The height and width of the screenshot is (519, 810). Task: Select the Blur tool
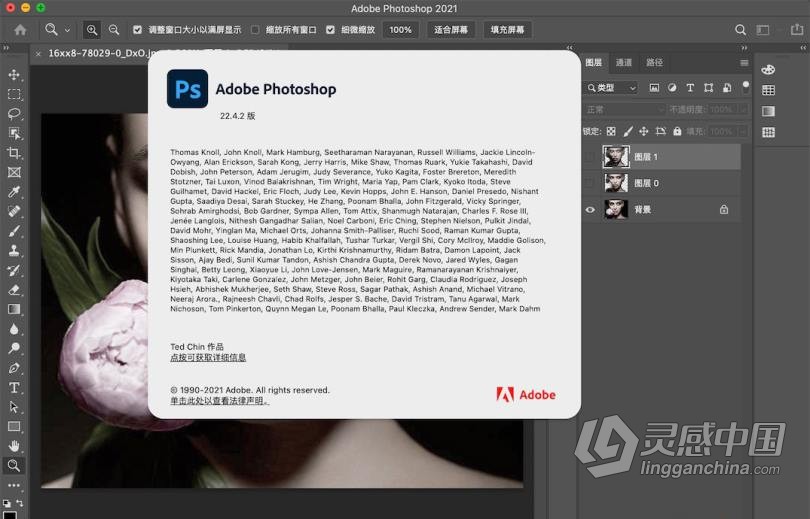(x=14, y=329)
